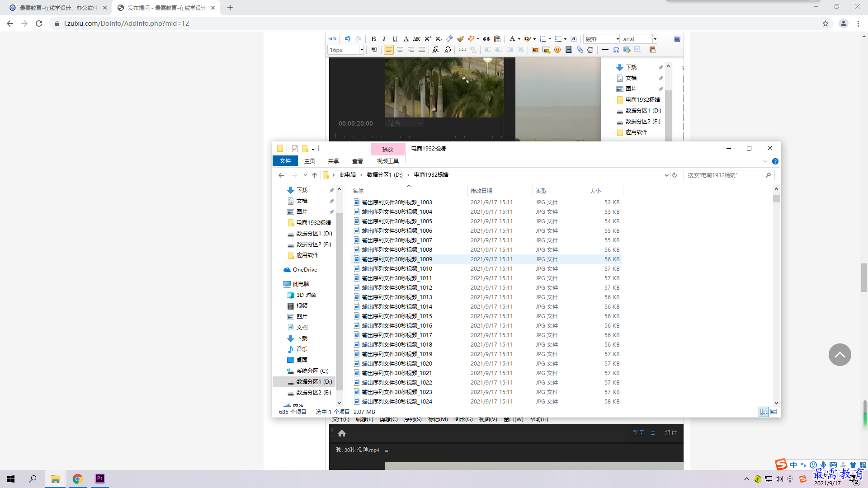Select the 播放 contextual tab
This screenshot has width=868, height=488.
coord(388,149)
